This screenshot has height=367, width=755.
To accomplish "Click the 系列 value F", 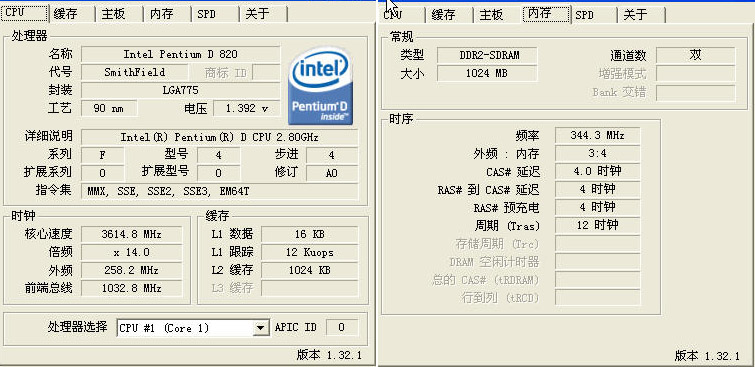I will click(103, 155).
